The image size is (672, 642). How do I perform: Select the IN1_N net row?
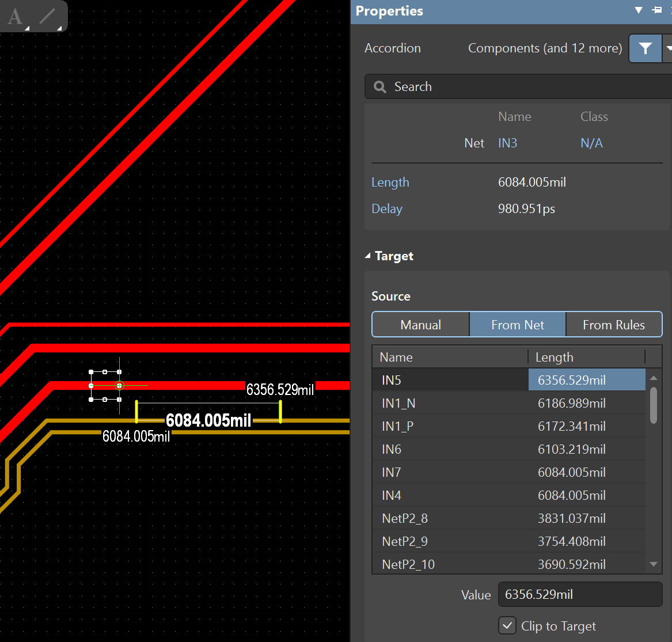click(x=398, y=403)
